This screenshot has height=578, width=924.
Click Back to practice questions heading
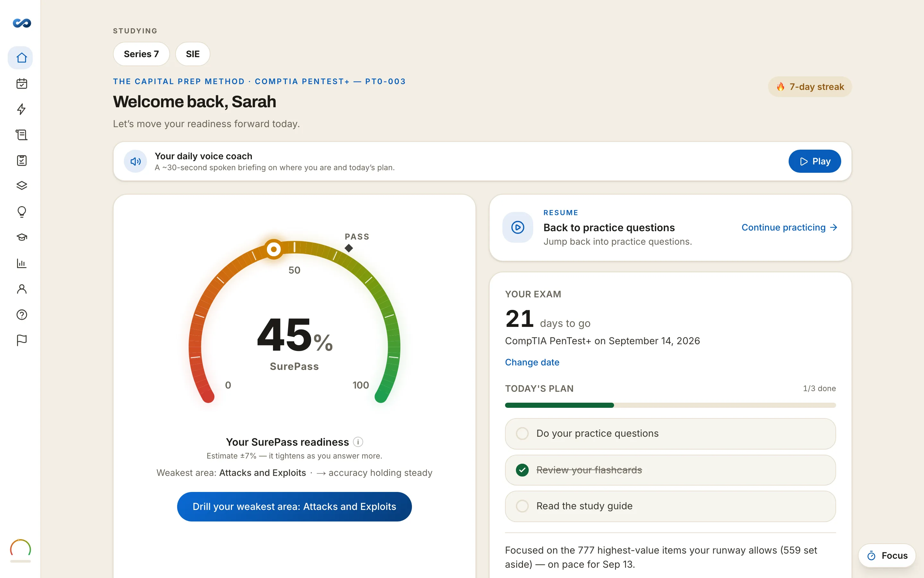point(609,227)
